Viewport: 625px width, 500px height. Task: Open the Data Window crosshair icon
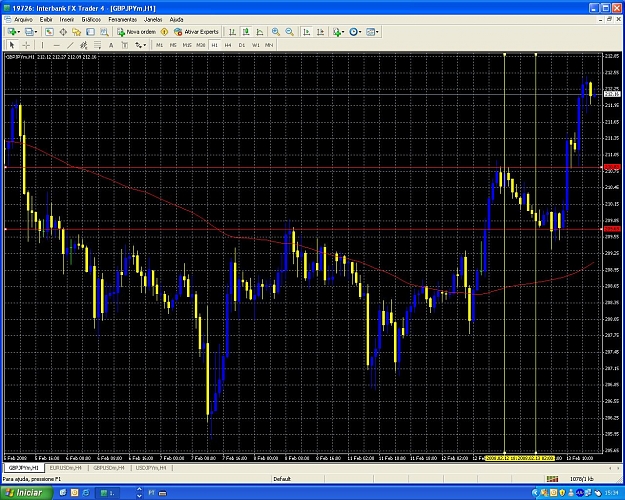point(63,32)
